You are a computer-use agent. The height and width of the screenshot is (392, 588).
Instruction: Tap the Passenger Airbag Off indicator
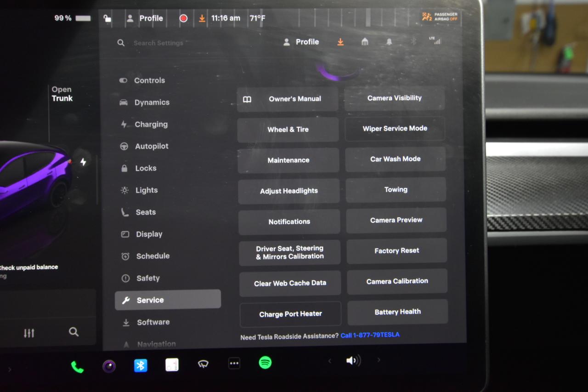click(440, 17)
